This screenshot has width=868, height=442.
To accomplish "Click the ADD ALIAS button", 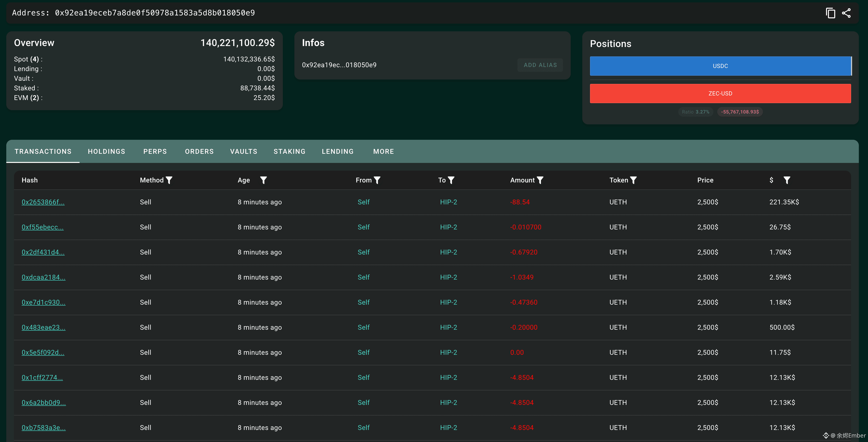I will (x=540, y=65).
